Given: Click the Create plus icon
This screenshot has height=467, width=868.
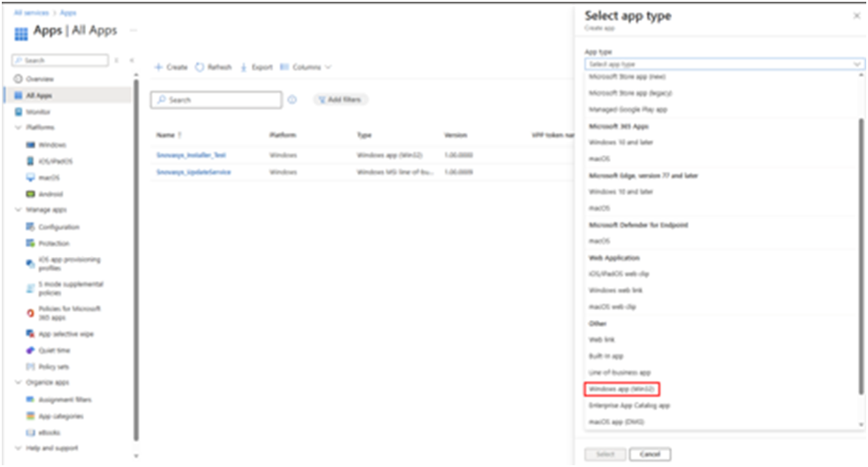Looking at the screenshot, I should (159, 67).
